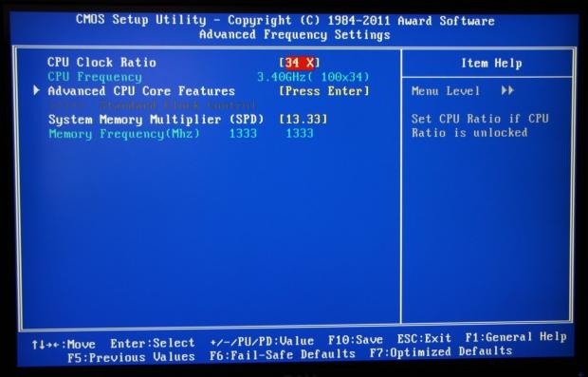Click the arrow beside Advanced CPU Core Features
Screen dimensions: 588x377
click(x=36, y=90)
